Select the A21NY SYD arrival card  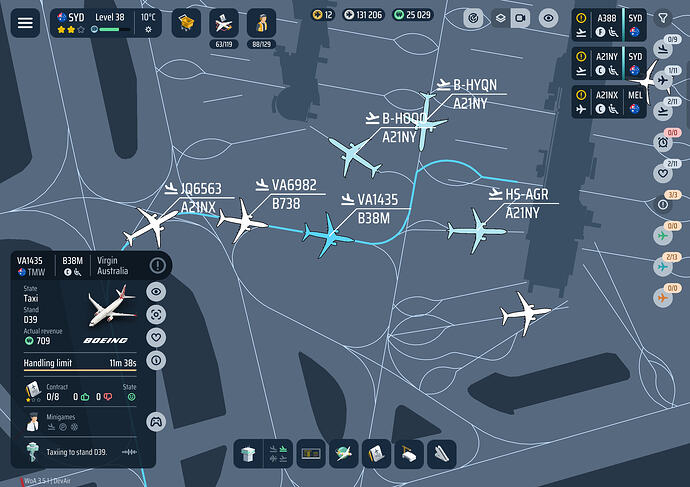click(609, 64)
